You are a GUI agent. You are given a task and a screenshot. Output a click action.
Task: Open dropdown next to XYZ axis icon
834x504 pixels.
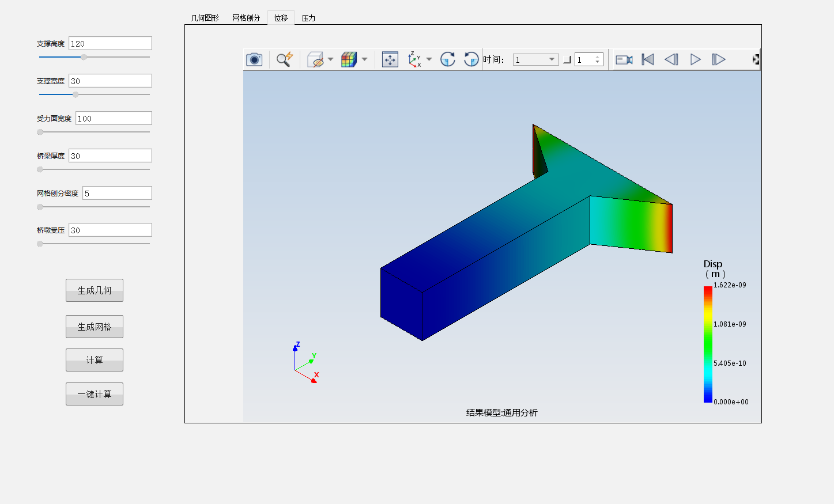pos(429,59)
